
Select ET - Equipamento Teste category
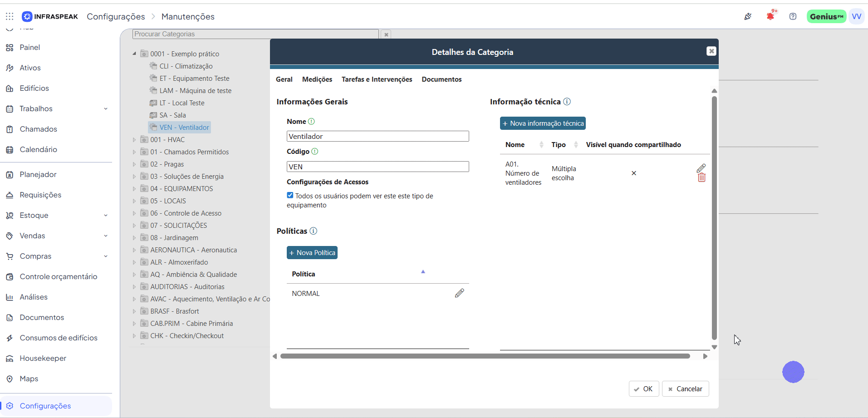point(194,79)
